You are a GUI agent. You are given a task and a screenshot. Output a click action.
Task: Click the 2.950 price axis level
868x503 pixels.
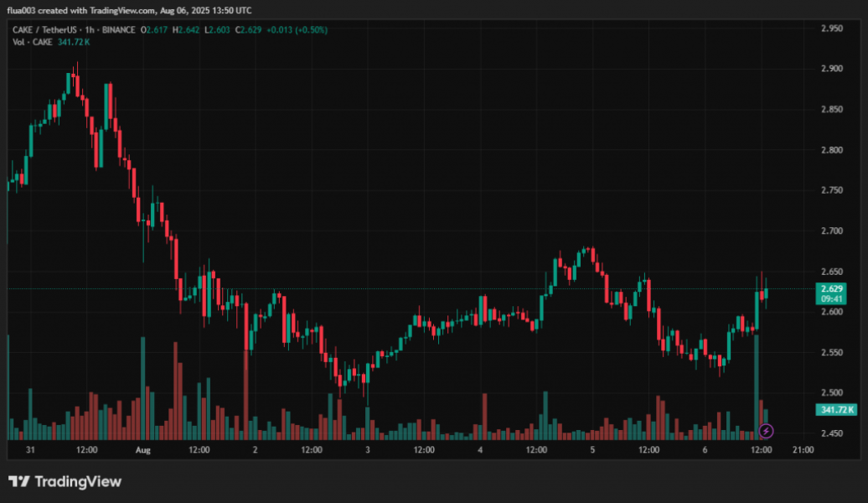pyautogui.click(x=830, y=29)
